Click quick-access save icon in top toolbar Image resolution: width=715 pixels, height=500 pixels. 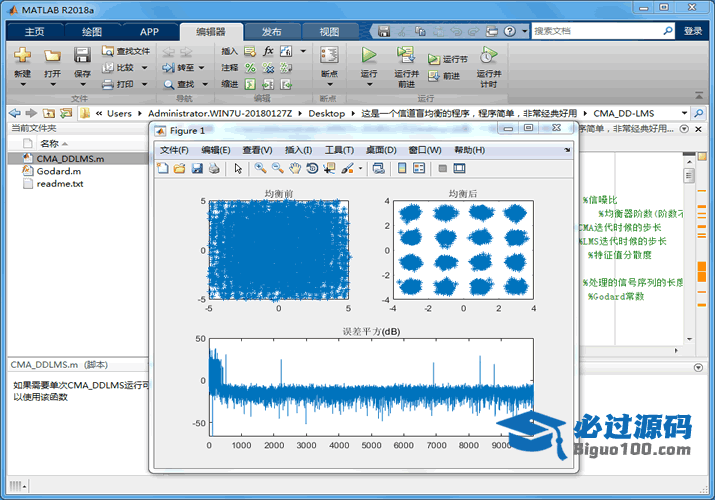pos(384,31)
